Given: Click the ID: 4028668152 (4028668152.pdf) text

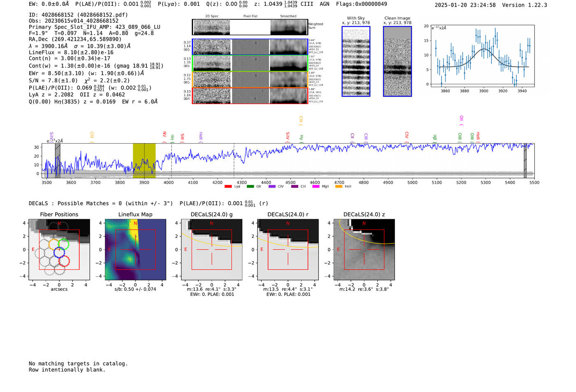Looking at the screenshot, I should tap(78, 15).
